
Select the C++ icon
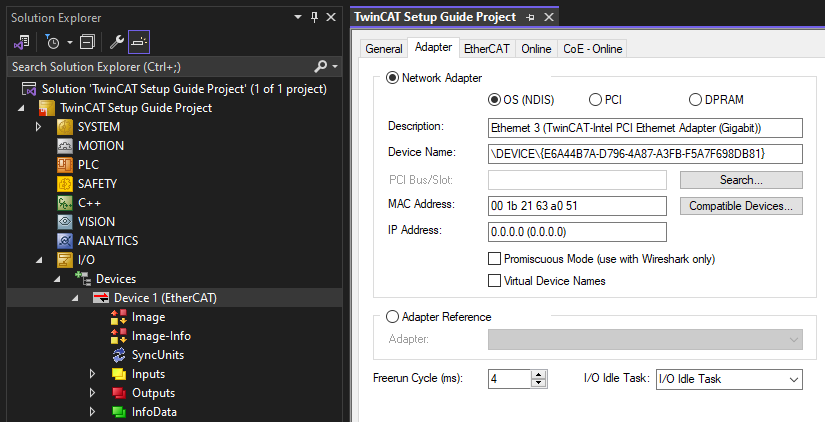[x=65, y=203]
